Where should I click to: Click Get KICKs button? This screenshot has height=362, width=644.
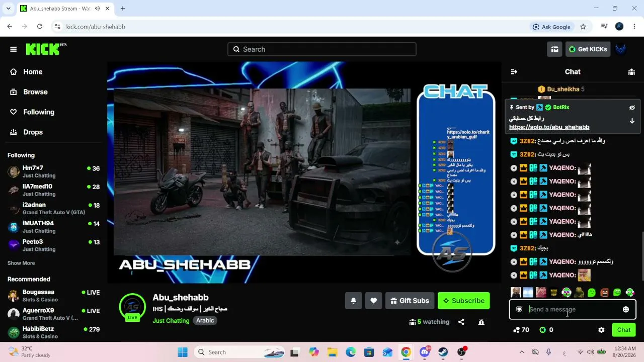pos(588,49)
